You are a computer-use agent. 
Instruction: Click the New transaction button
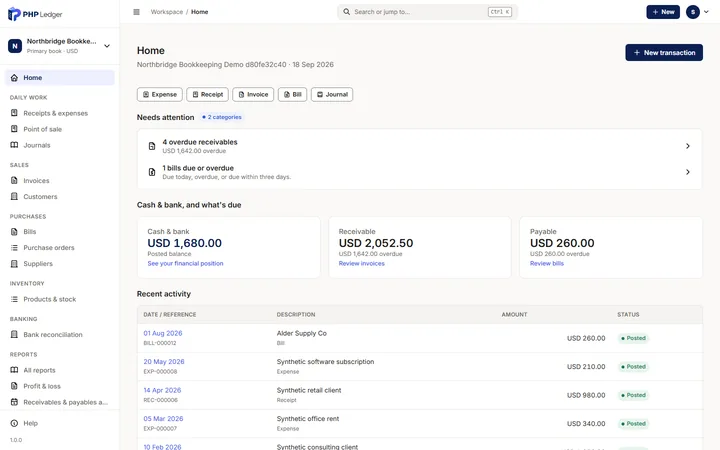click(664, 52)
